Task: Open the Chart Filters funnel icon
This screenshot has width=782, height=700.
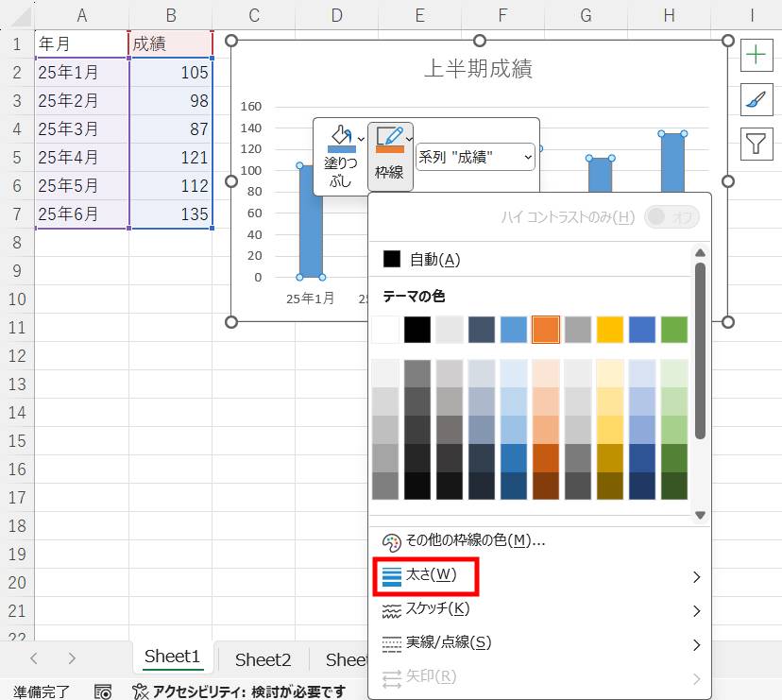Action: pyautogui.click(x=756, y=144)
